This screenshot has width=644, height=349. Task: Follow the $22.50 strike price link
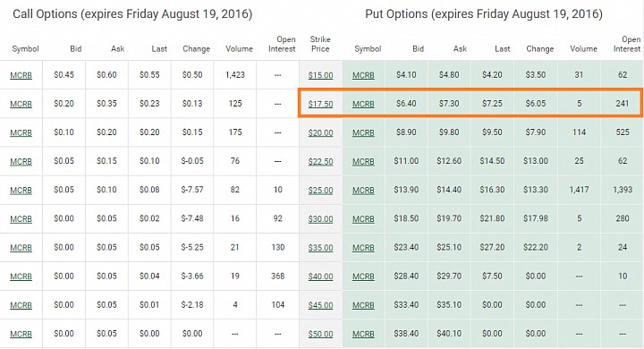click(321, 162)
